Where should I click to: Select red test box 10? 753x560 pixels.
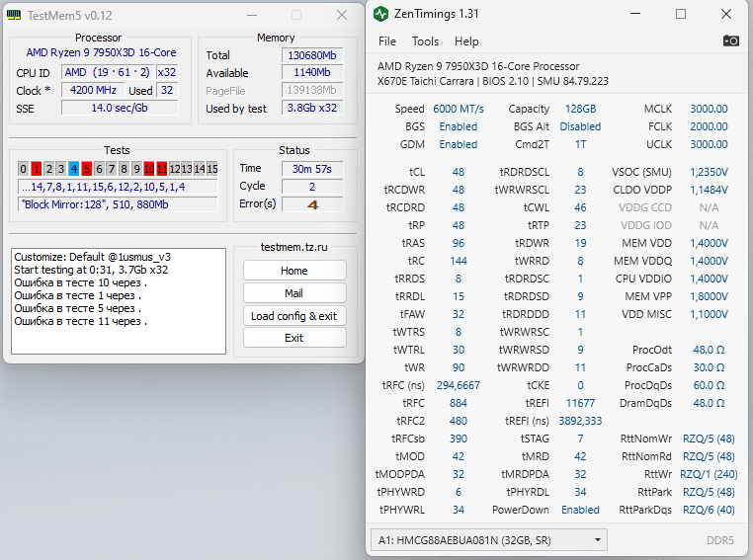point(149,169)
